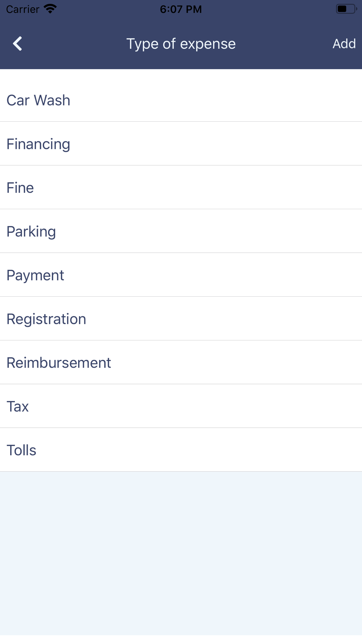The image size is (362, 644).
Task: Tap the back arrow icon
Action: [17, 44]
